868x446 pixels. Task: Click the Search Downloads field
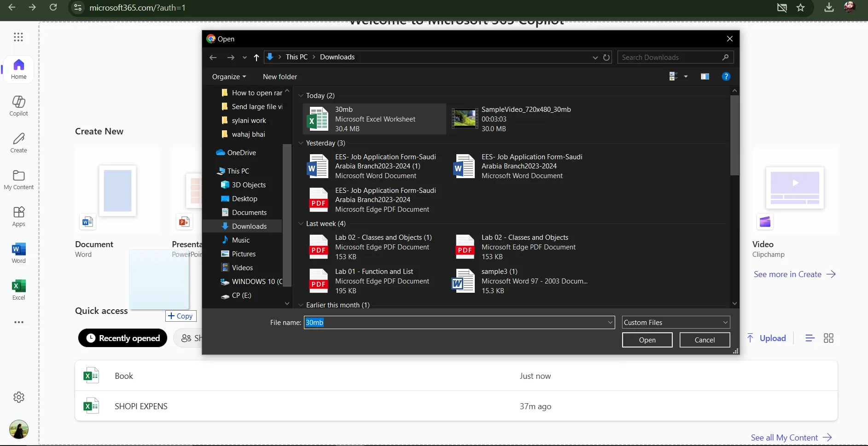click(x=675, y=58)
